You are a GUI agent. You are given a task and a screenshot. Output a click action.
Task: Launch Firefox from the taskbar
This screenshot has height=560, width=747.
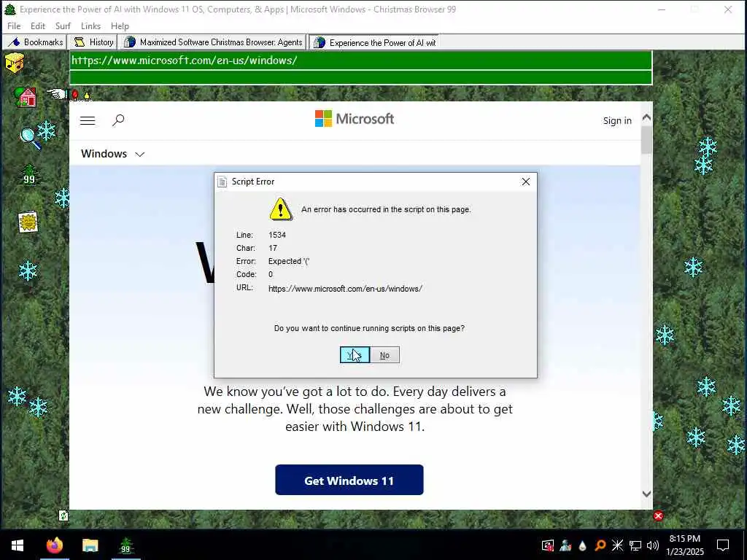(x=54, y=545)
